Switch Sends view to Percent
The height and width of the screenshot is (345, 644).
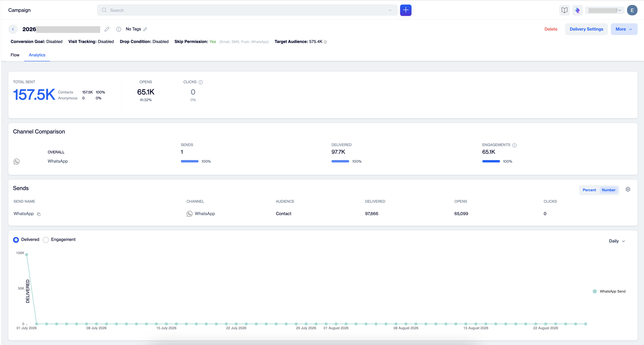coord(589,190)
